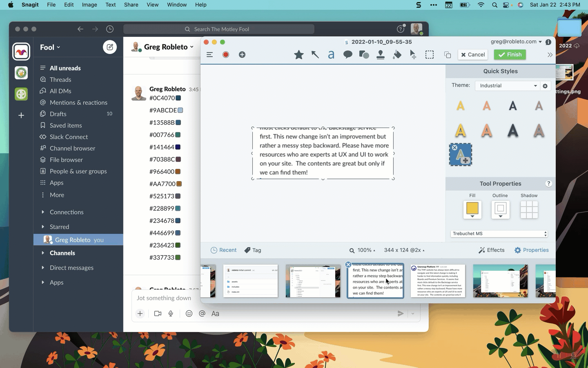Select the Usersnap Platform capture thumbnail

coord(438,281)
